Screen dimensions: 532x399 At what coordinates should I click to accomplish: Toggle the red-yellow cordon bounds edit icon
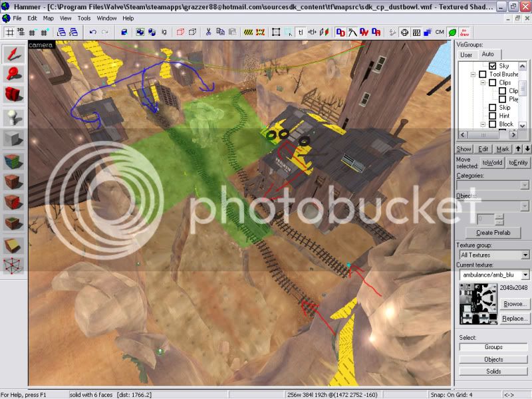[260, 32]
